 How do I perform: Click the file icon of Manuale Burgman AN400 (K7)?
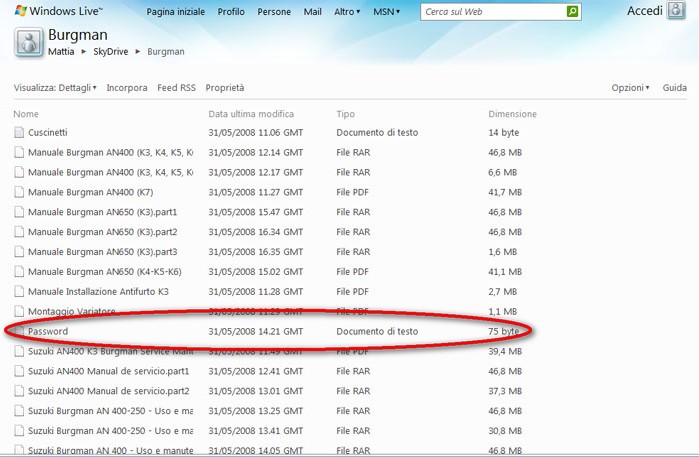(x=19, y=192)
